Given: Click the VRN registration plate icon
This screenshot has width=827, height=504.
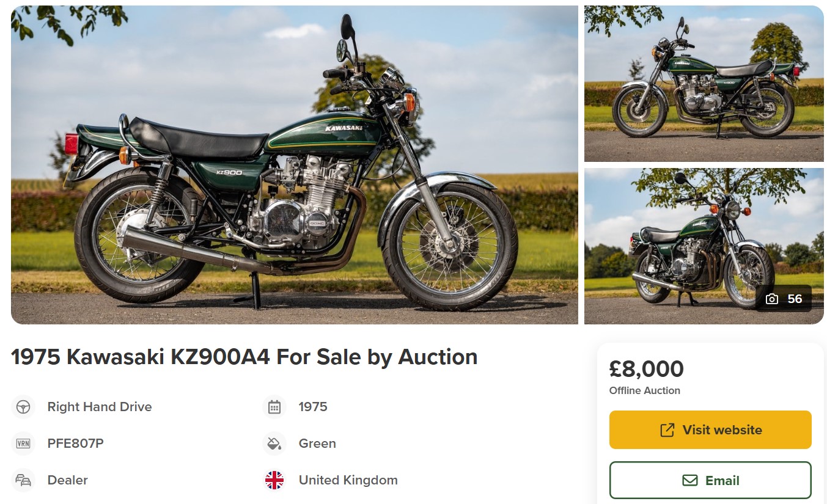Looking at the screenshot, I should (x=23, y=444).
